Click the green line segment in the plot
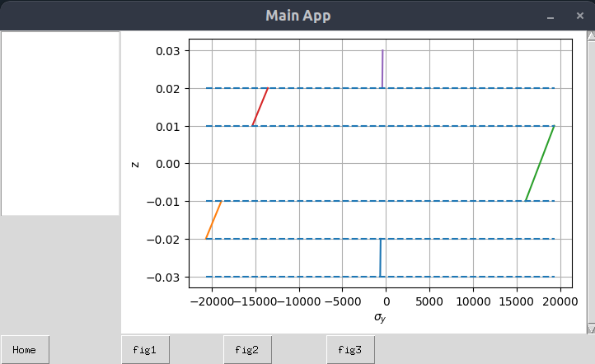This screenshot has width=595, height=364. [x=540, y=163]
